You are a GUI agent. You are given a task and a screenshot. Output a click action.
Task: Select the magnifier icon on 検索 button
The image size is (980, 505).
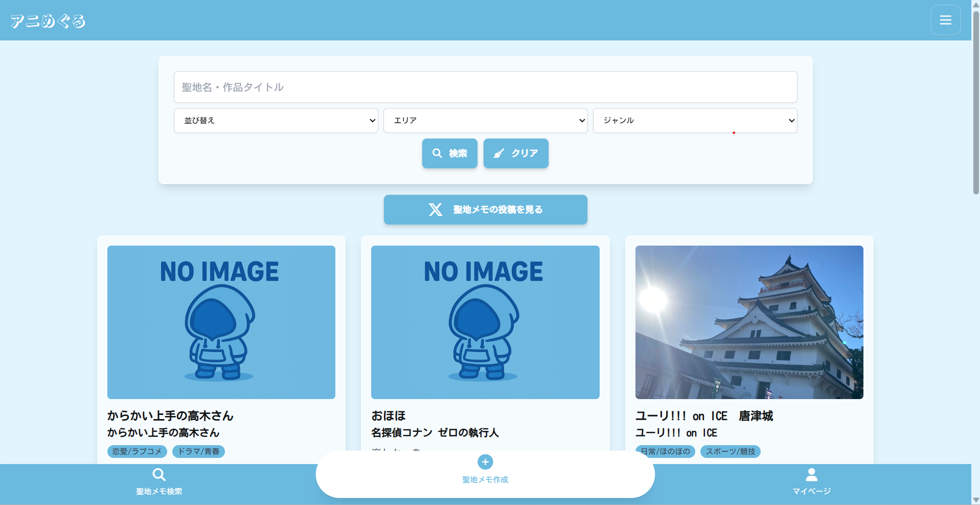pos(438,153)
